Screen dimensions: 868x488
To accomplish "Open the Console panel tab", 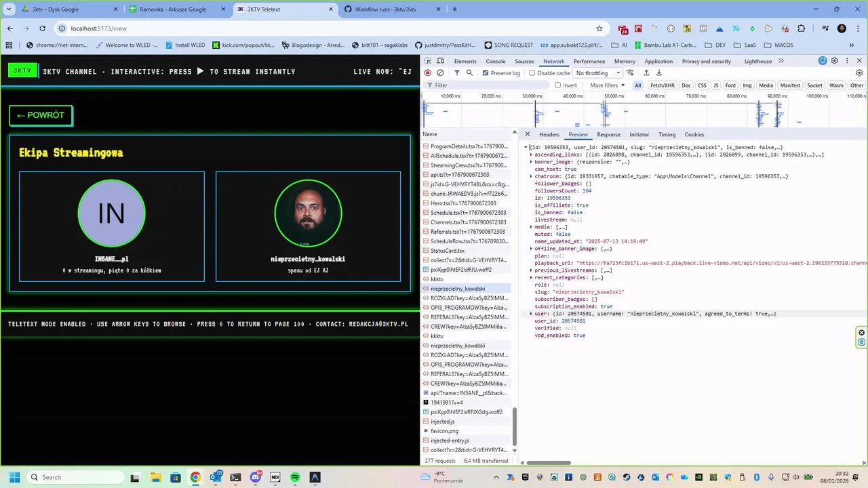I will pos(495,61).
